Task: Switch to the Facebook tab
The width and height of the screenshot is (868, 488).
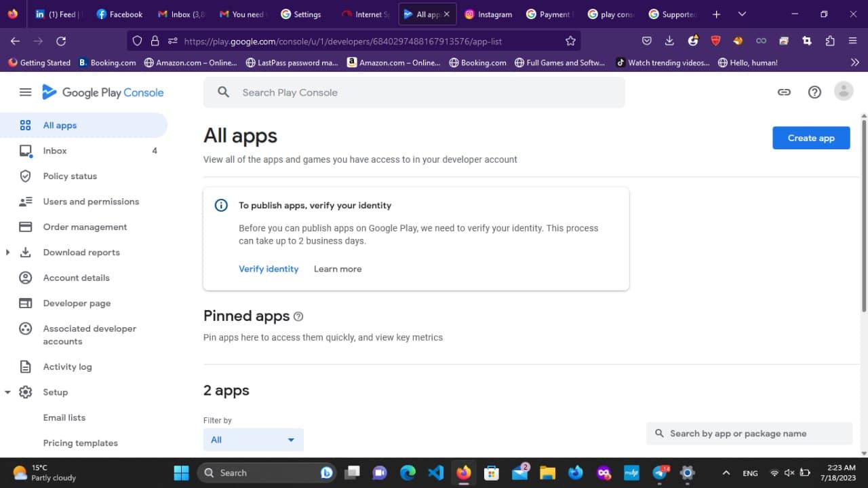Action: [119, 14]
